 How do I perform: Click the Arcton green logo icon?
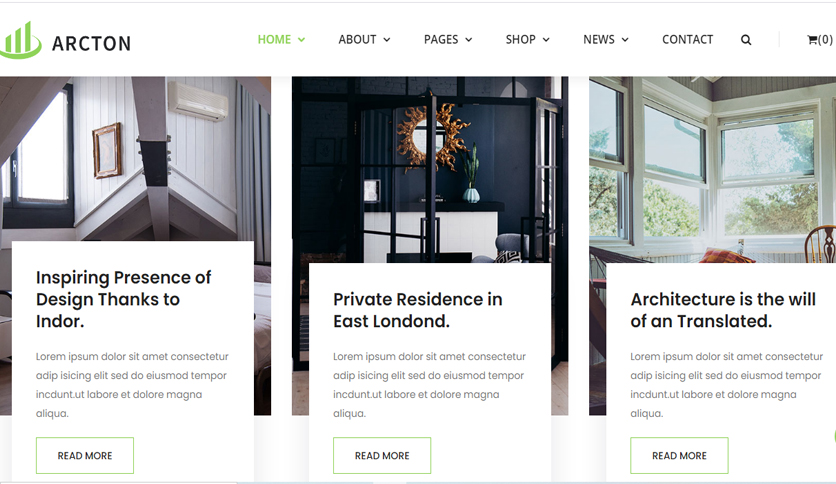coord(20,40)
